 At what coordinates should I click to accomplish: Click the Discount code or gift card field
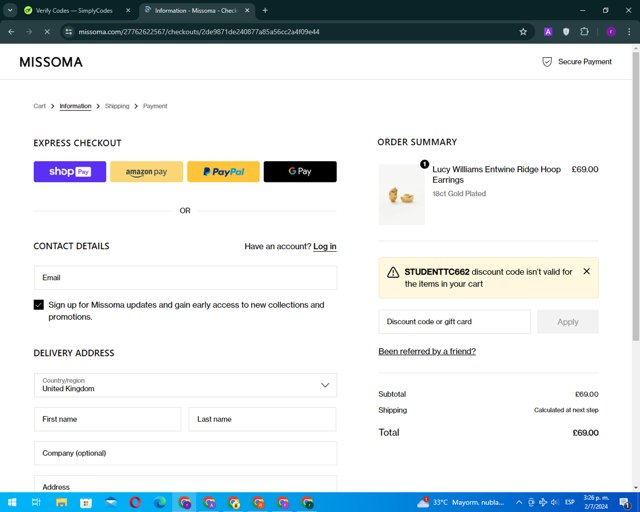(454, 322)
